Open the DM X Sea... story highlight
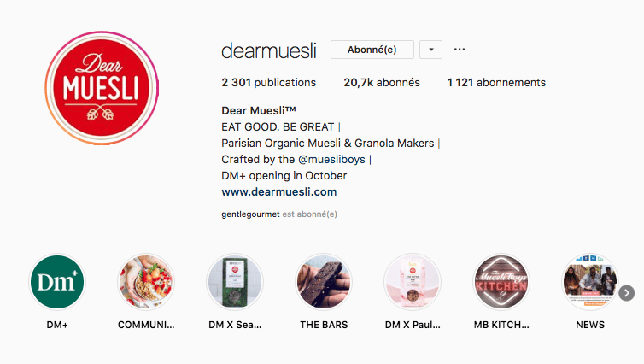This screenshot has width=644, height=364. pos(235,282)
